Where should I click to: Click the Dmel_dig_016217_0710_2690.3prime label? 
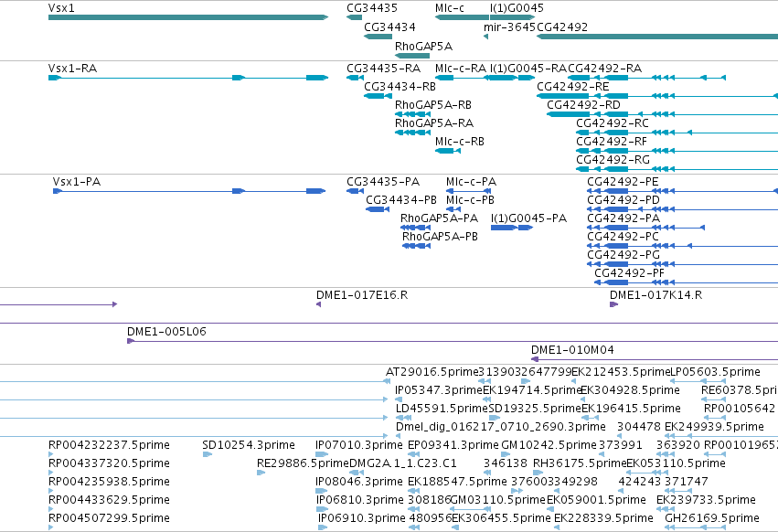[x=501, y=427]
